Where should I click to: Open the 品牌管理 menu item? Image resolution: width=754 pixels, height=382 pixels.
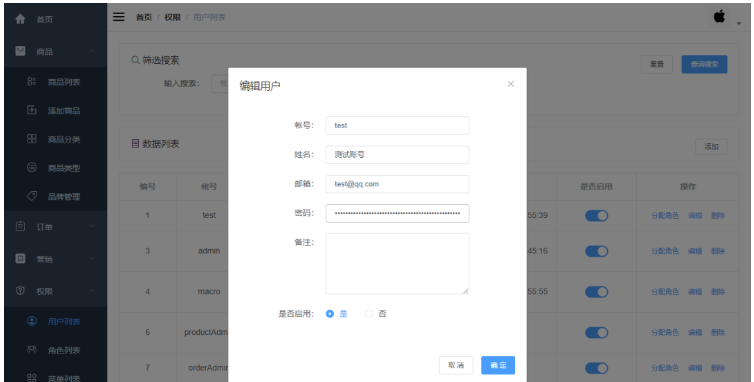[55, 196]
